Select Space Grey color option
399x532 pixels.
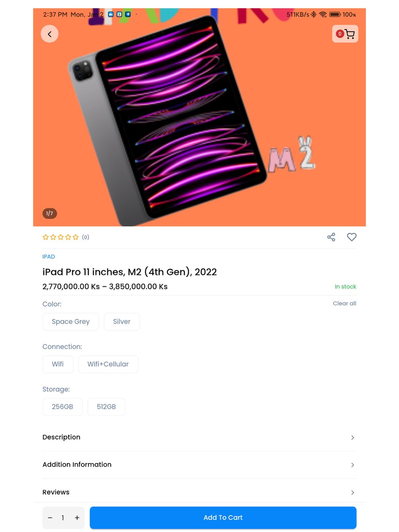pyautogui.click(x=71, y=322)
